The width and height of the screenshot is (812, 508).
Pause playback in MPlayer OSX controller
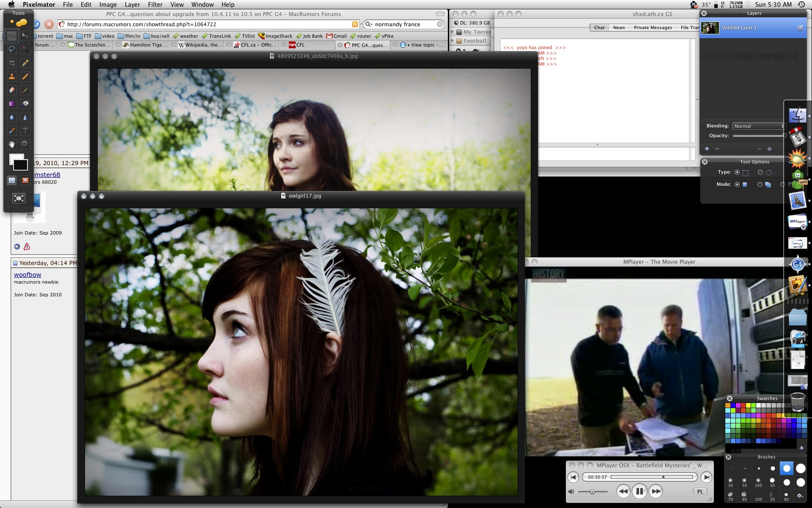click(639, 491)
